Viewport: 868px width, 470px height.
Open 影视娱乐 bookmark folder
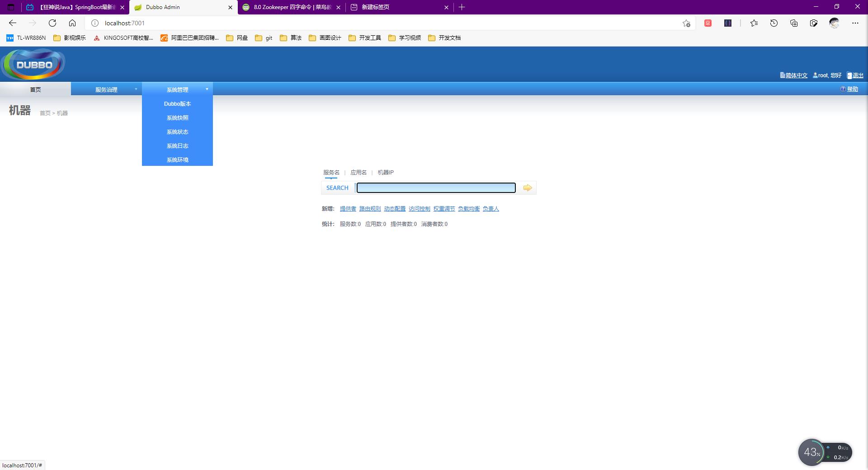70,38
